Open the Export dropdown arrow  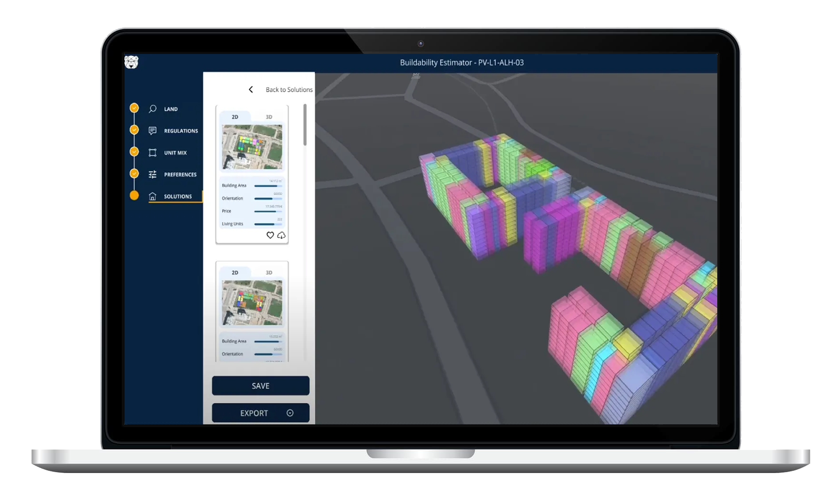pos(290,413)
